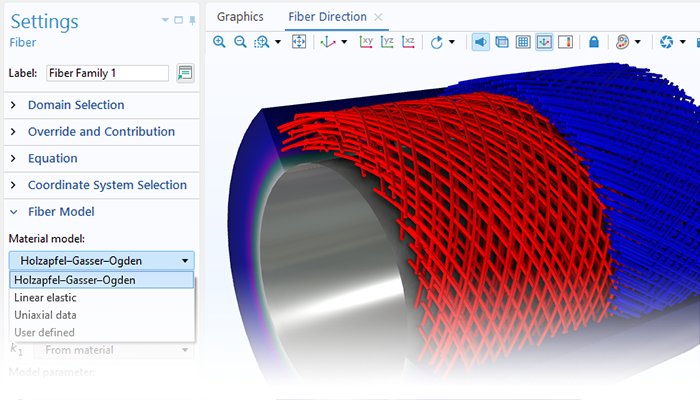Toggle the scene light button
The width and height of the screenshot is (700, 400).
point(481,42)
